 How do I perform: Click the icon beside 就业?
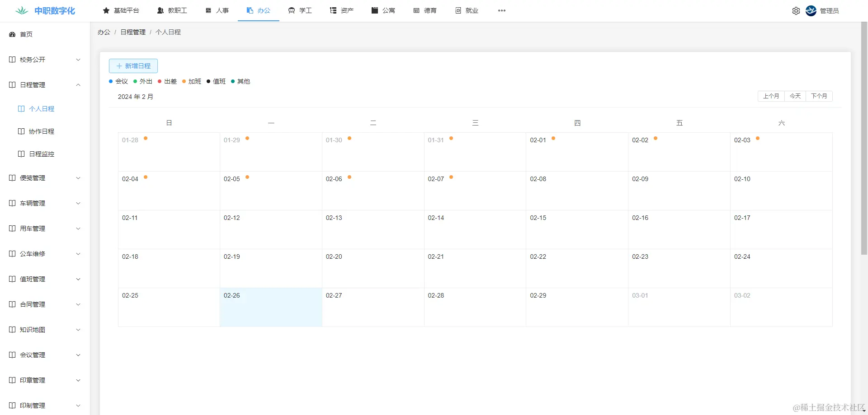click(x=458, y=10)
